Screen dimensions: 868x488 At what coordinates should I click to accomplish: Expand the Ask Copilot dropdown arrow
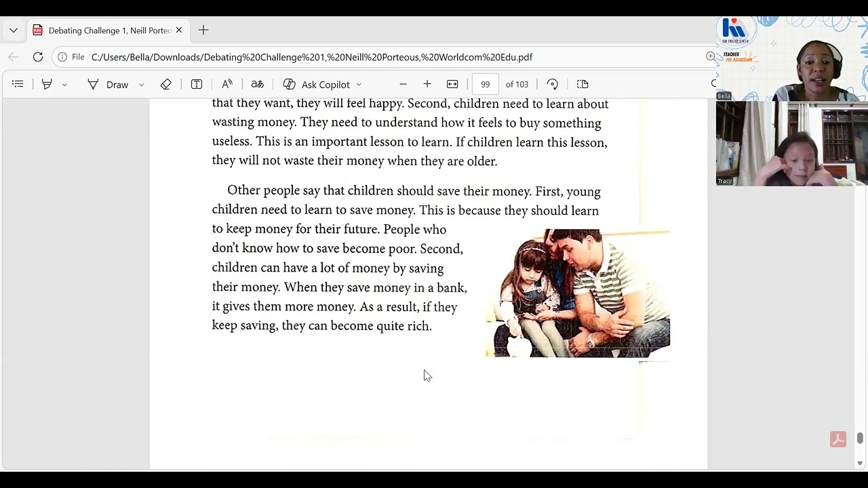click(x=359, y=85)
